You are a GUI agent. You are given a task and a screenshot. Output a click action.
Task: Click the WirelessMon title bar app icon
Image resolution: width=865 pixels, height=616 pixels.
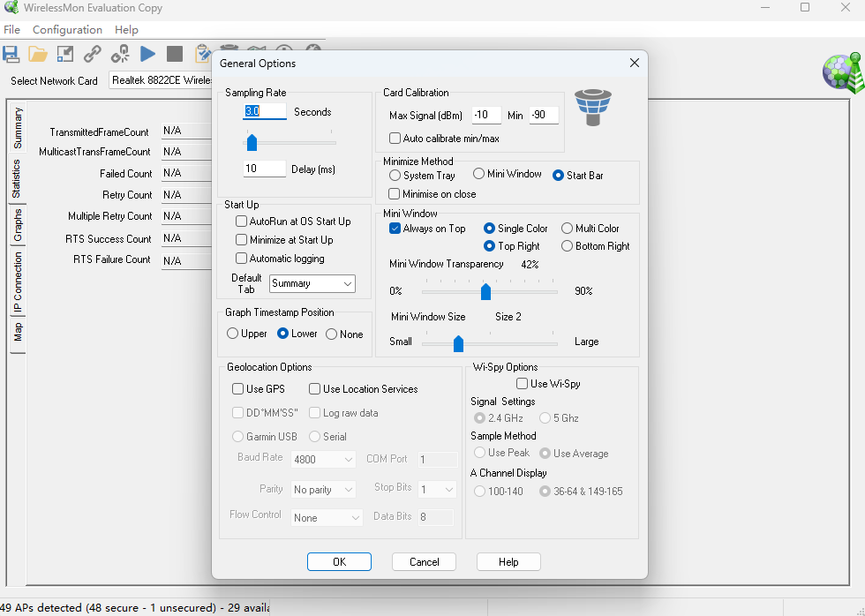pyautogui.click(x=11, y=8)
